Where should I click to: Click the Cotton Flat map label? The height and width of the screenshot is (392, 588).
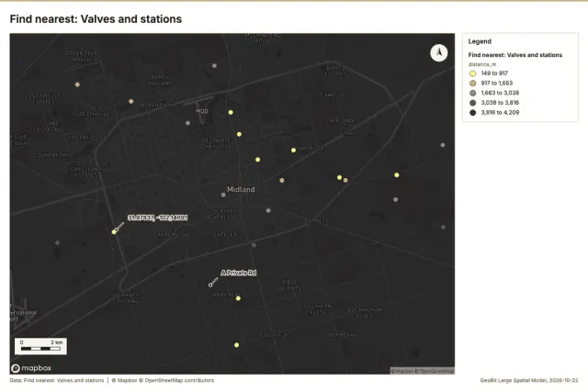274,334
